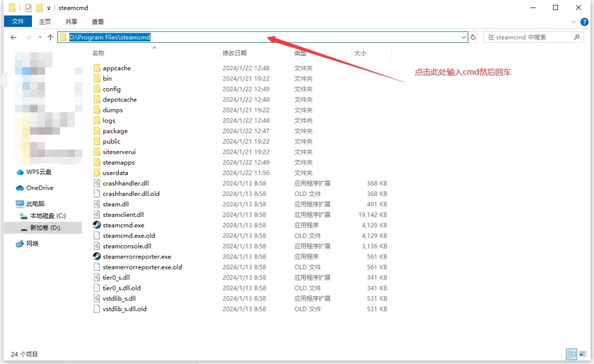The image size is (594, 364).
Task: Open the 查看 ribbon tab
Action: pos(97,21)
